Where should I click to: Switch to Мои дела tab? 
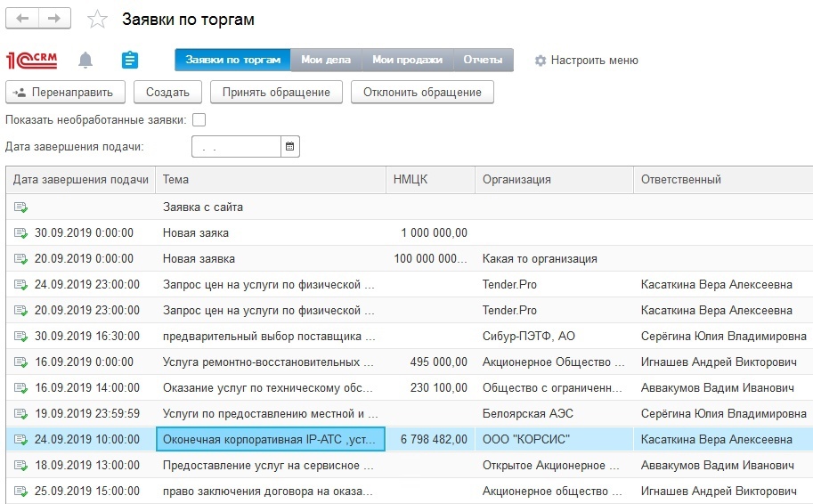tap(326, 60)
